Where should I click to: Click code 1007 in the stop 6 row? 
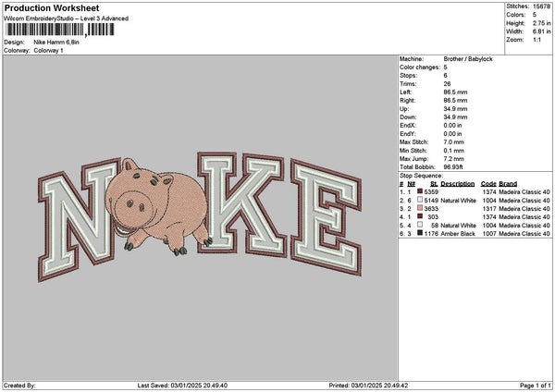click(489, 234)
